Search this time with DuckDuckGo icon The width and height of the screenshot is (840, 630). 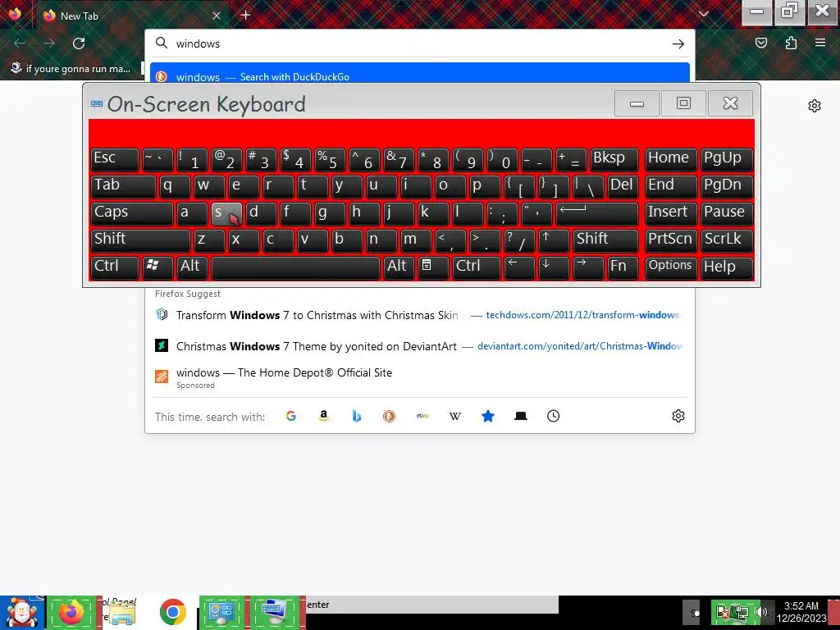click(x=390, y=416)
